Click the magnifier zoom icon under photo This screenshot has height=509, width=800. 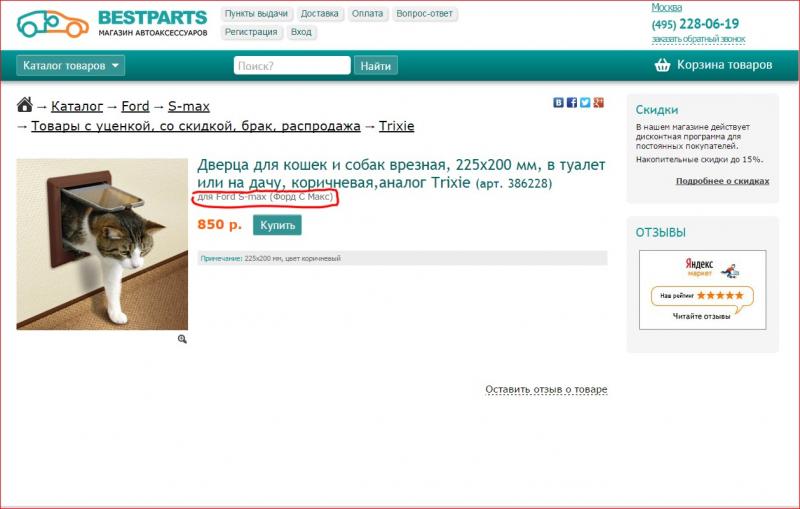click(x=182, y=339)
